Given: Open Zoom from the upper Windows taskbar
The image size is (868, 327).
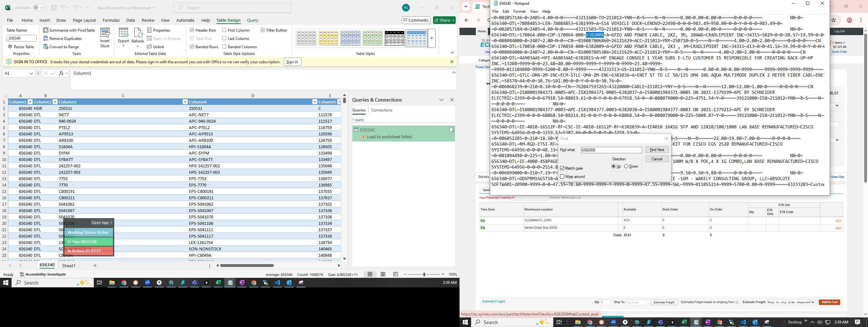Looking at the screenshot, I should (147, 283).
